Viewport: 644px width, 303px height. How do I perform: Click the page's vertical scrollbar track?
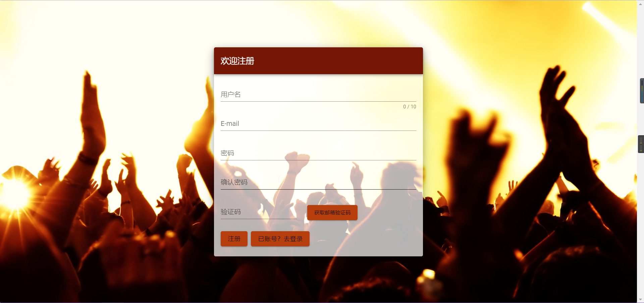[641, 201]
